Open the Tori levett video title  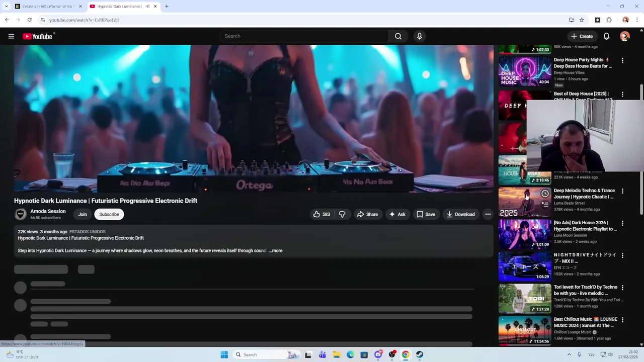pos(585,290)
